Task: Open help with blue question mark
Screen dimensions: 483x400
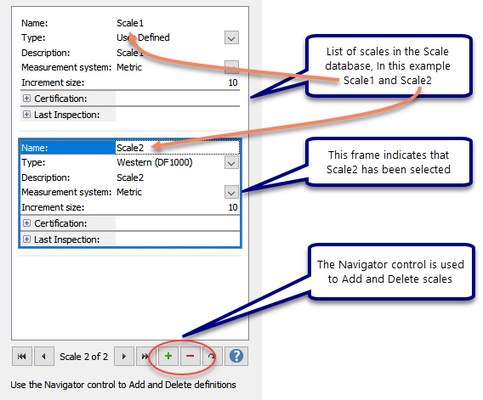Action: click(x=236, y=356)
